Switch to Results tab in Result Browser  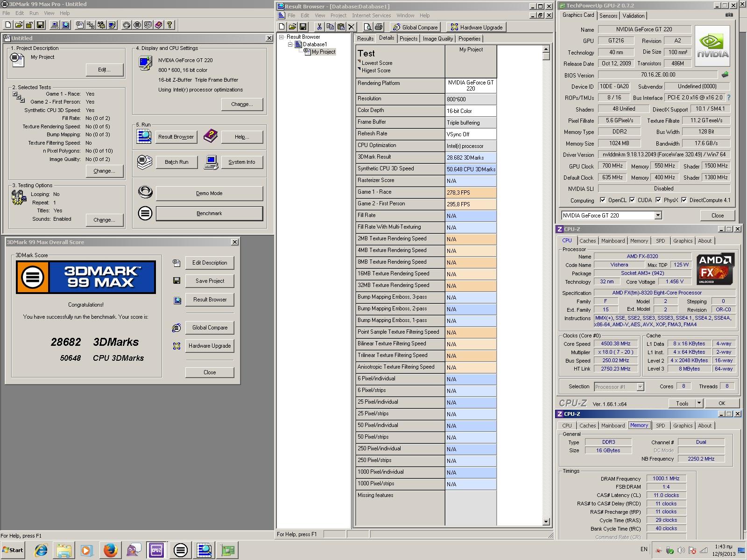click(x=365, y=39)
